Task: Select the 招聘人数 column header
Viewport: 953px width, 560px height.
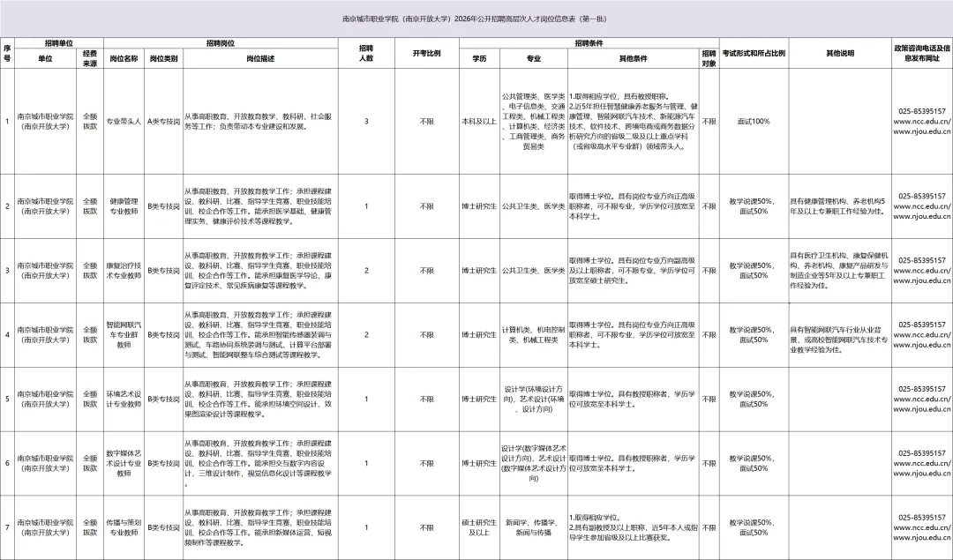Action: 366,53
